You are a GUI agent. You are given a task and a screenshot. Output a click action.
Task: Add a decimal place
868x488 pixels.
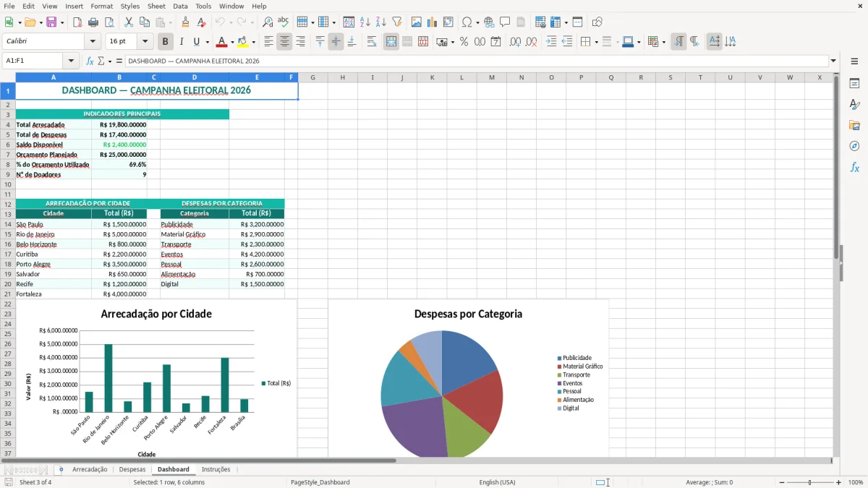[515, 42]
